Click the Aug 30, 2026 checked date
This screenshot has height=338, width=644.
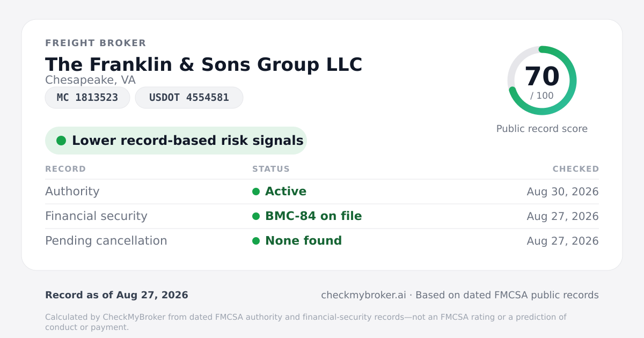(563, 192)
